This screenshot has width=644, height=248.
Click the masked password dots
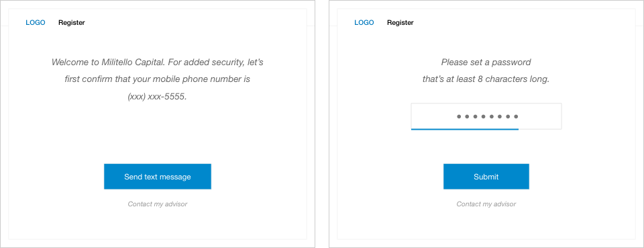click(x=488, y=116)
